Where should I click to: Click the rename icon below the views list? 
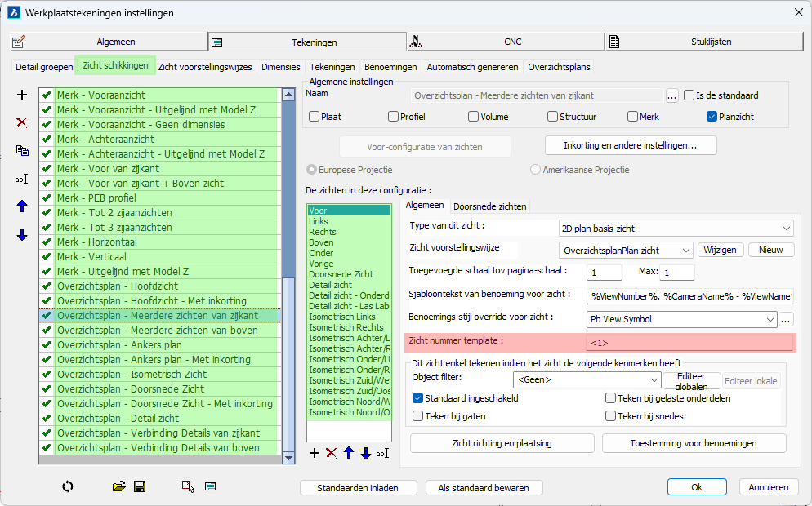click(382, 453)
